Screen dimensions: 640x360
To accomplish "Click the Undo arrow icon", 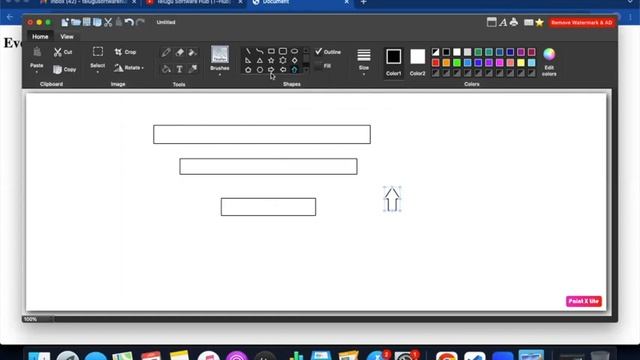I will coord(129,22).
